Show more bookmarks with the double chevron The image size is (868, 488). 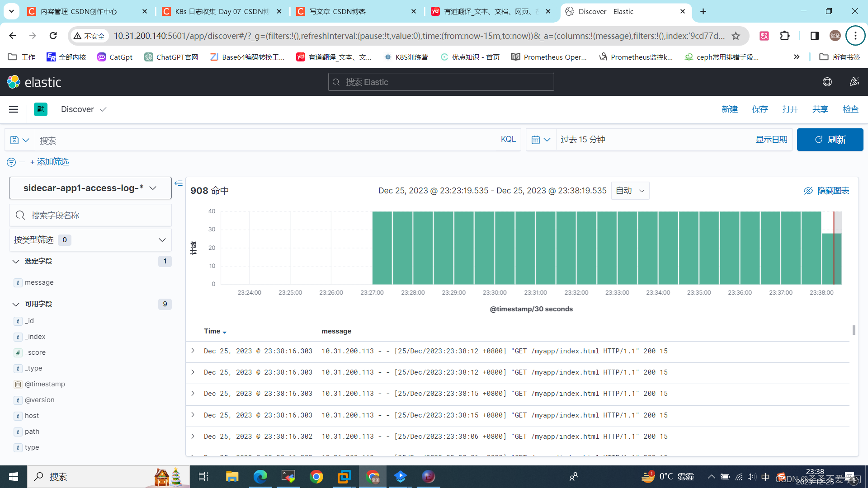point(797,57)
